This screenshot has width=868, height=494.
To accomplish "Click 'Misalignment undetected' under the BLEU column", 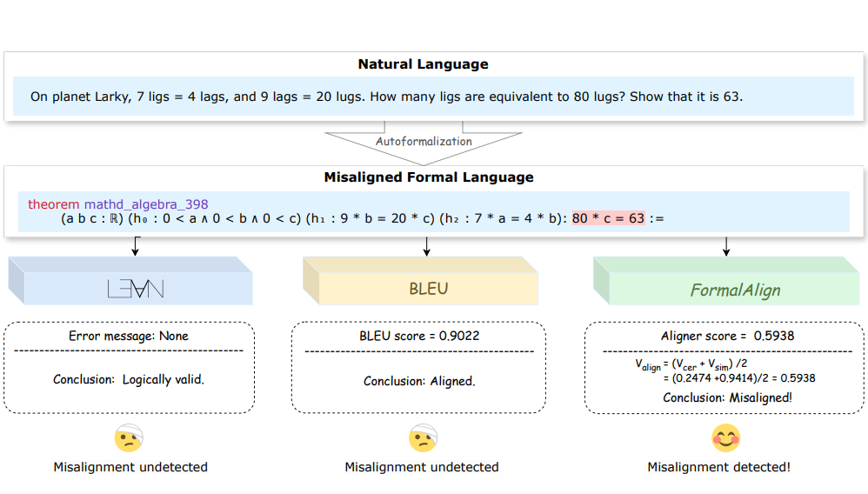I will tap(422, 467).
